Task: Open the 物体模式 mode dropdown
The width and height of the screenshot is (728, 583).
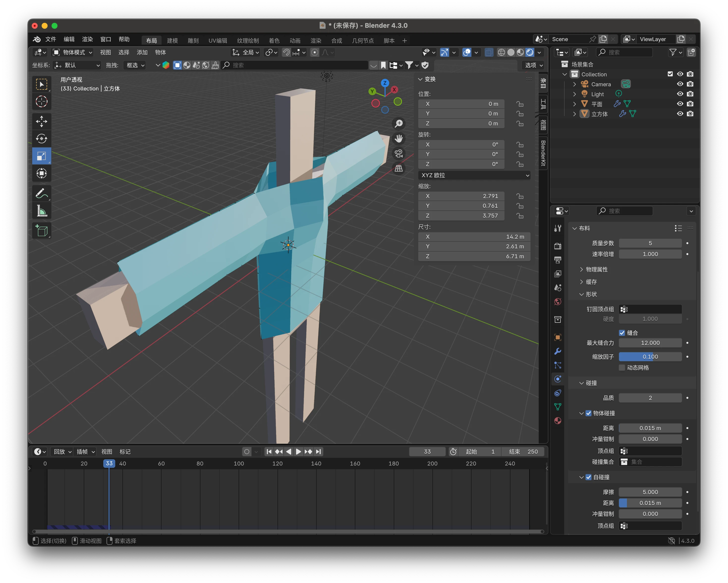Action: point(73,52)
